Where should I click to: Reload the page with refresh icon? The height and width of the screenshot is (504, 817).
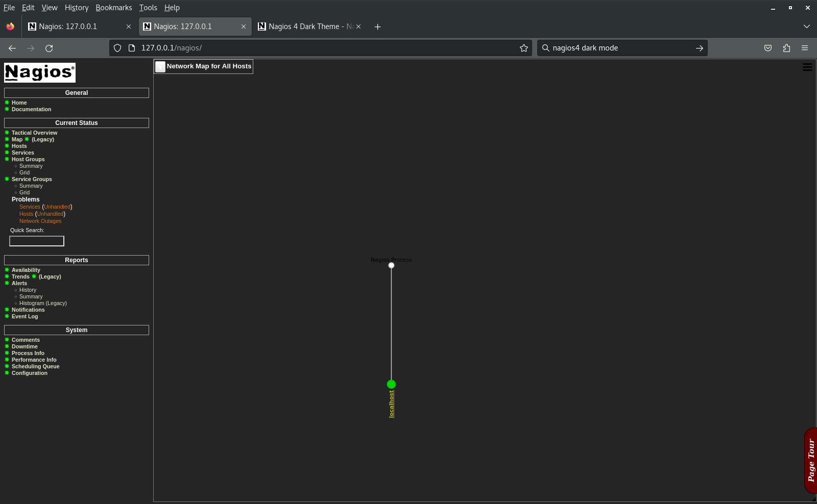pyautogui.click(x=49, y=48)
